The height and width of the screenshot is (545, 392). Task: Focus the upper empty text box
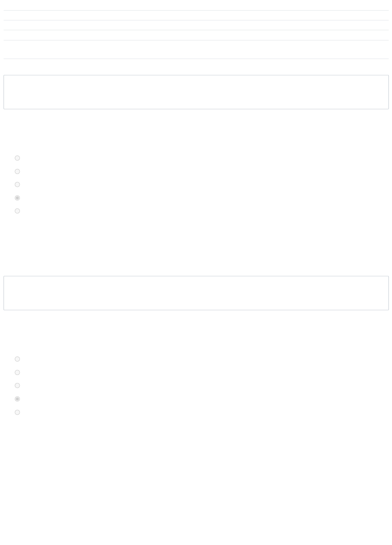(196, 92)
